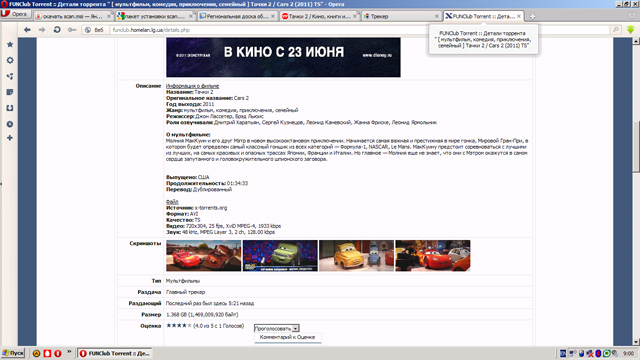This screenshot has height=360, width=640.
Task: Open the Opera main menu button
Action: pyautogui.click(x=16, y=14)
